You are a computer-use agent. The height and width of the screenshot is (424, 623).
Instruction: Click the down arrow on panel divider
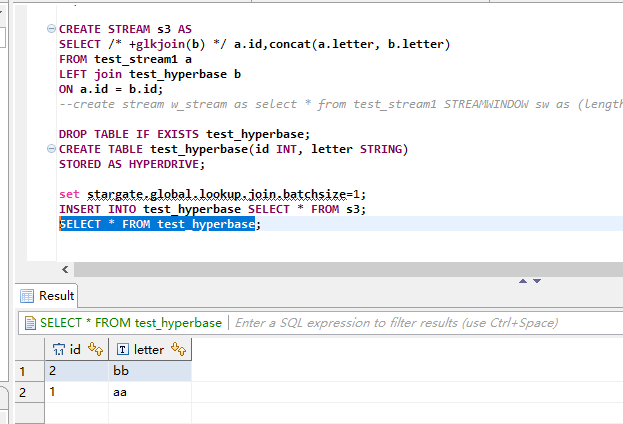(537, 281)
